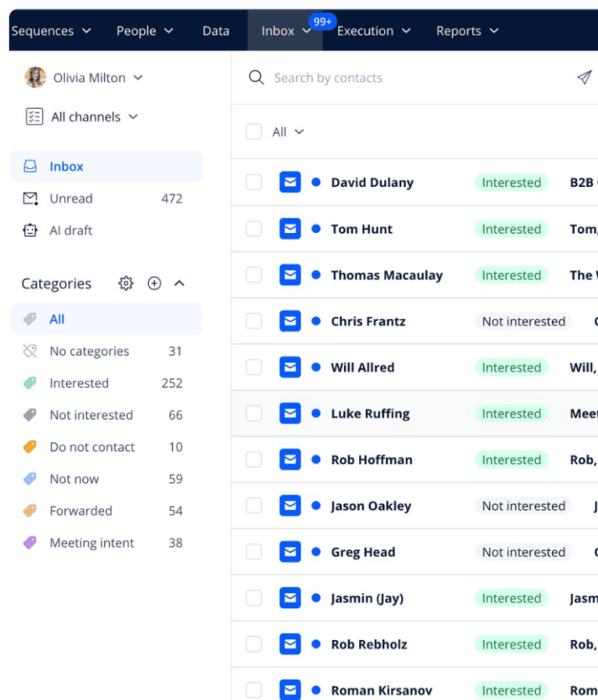Viewport: 598px width, 700px height.
Task: Show Unread messages folder
Action: click(106, 199)
